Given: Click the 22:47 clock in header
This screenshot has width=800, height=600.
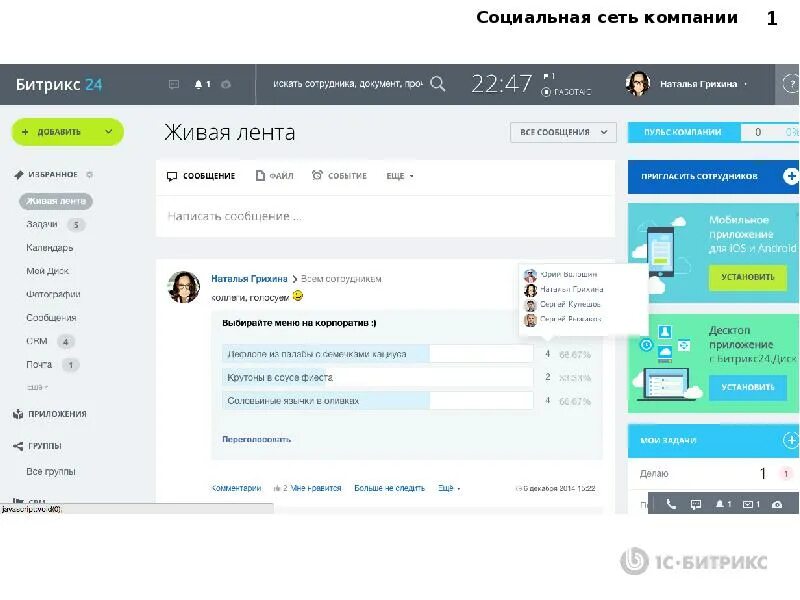Looking at the screenshot, I should pyautogui.click(x=501, y=84).
